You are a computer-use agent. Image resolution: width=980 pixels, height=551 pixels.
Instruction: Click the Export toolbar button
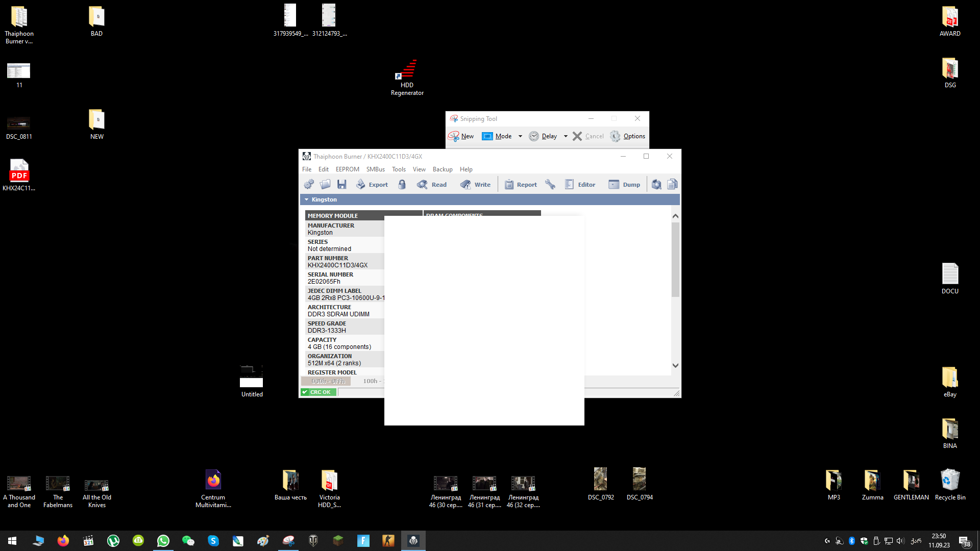coord(372,185)
